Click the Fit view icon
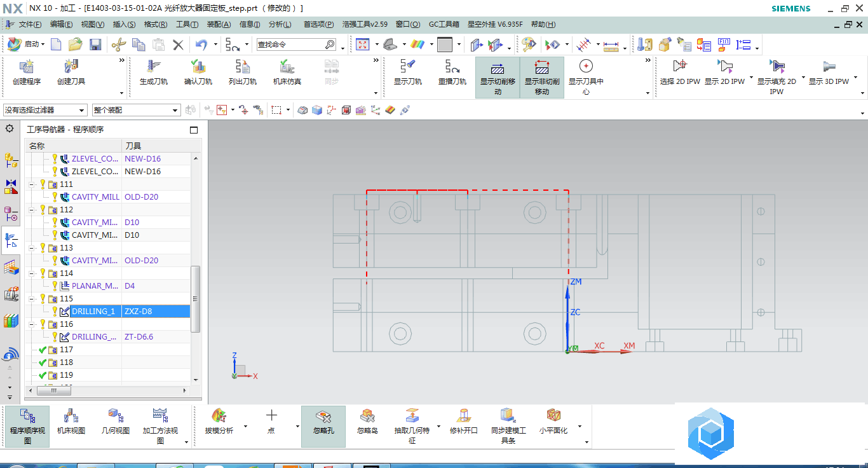 (363, 45)
